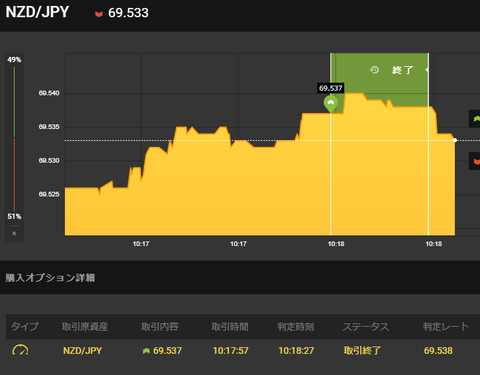Click the NZD/JPY title at top
480x375 pixels.
[37, 12]
